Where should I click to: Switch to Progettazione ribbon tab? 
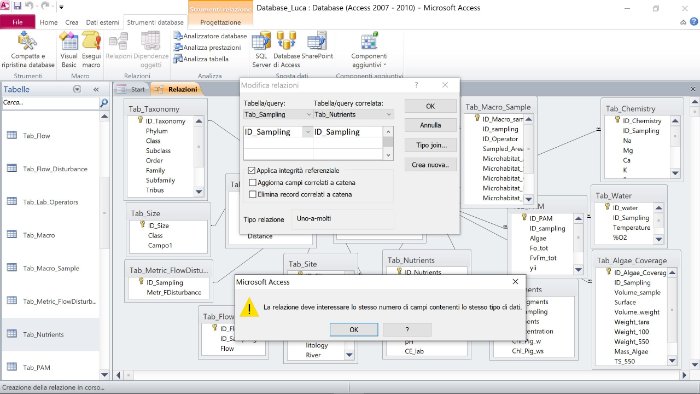point(221,22)
